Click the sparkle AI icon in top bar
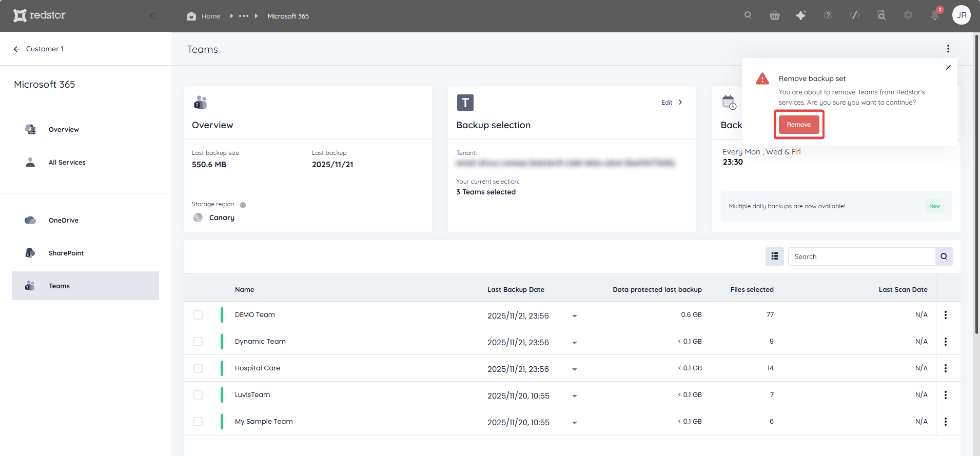The height and width of the screenshot is (456, 980). [801, 15]
